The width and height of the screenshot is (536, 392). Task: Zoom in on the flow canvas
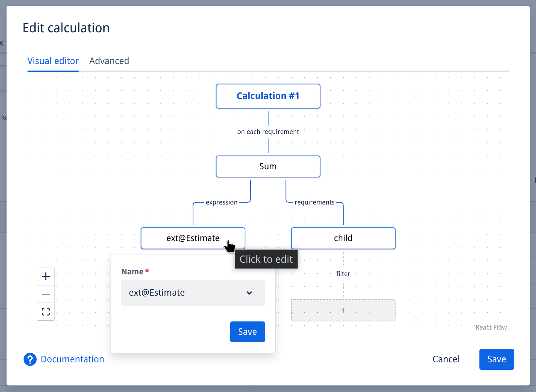pyautogui.click(x=46, y=276)
